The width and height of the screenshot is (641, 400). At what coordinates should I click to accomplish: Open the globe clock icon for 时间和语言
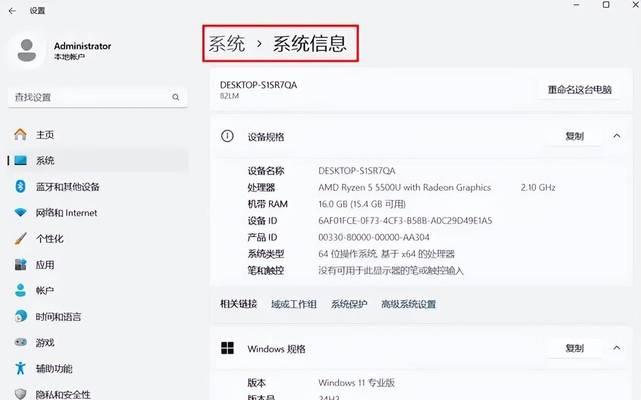pos(20,316)
